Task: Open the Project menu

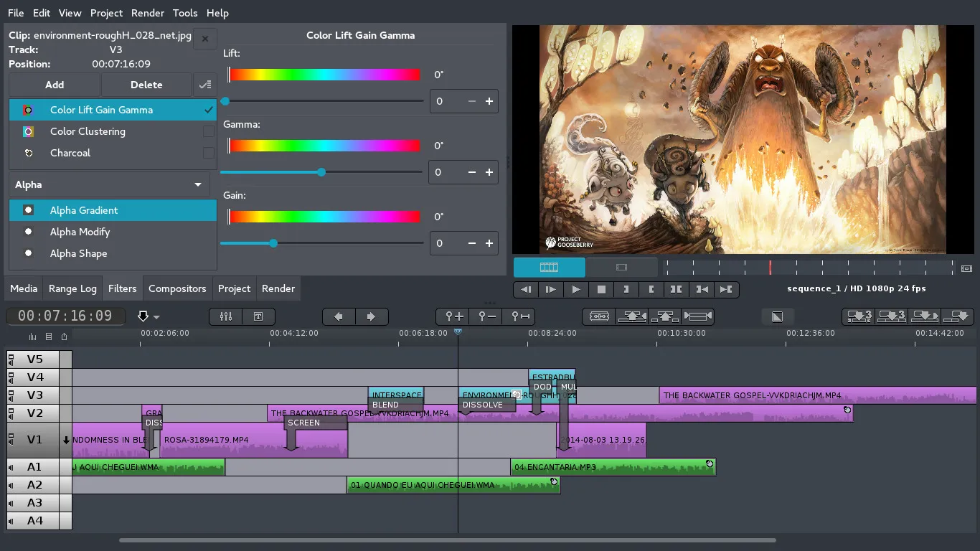Action: pyautogui.click(x=106, y=13)
